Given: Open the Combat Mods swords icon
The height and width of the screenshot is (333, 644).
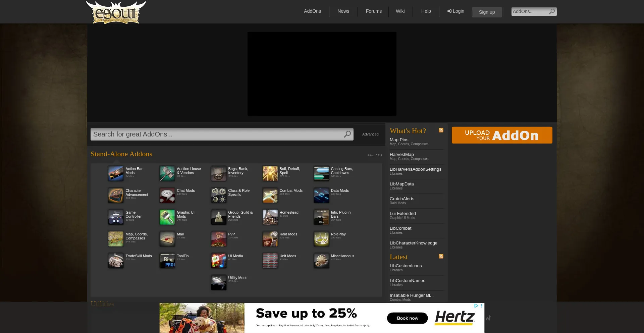Looking at the screenshot, I should pyautogui.click(x=270, y=195).
